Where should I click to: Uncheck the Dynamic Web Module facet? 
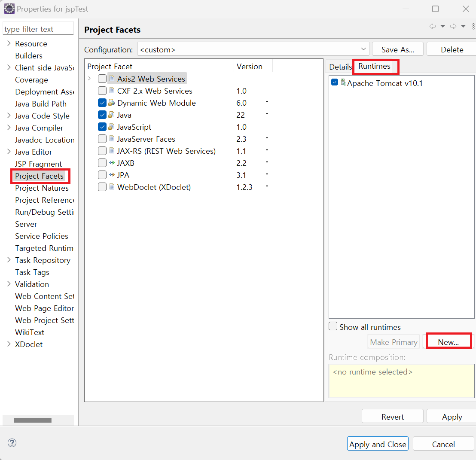(102, 103)
